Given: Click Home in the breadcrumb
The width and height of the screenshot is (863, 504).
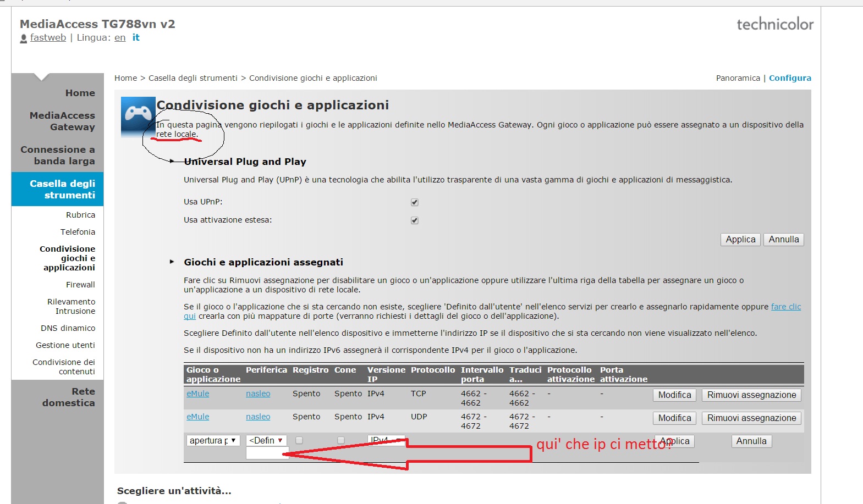Looking at the screenshot, I should click(125, 78).
